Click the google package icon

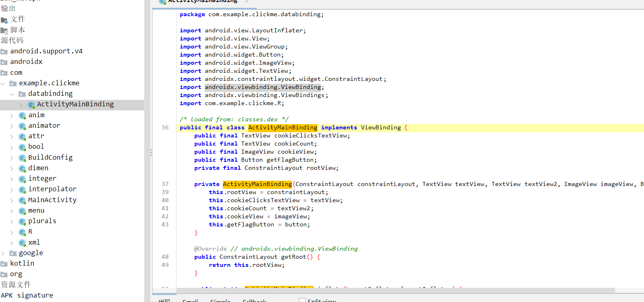13,253
